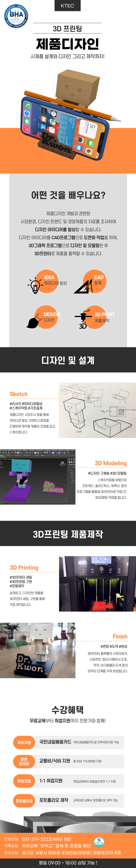Click the orange '국비지원' pill
Image resolution: width=136 pixels, height=868 pixels.
coord(24,743)
